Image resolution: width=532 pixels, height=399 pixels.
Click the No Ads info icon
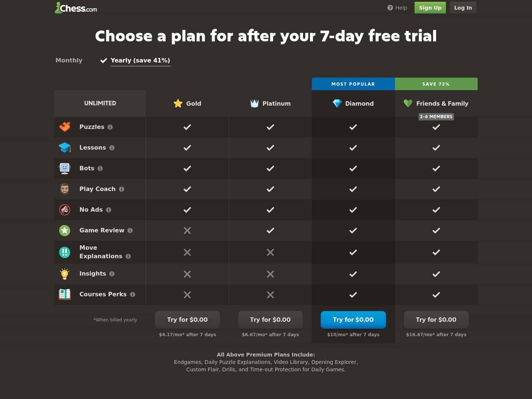(x=109, y=210)
